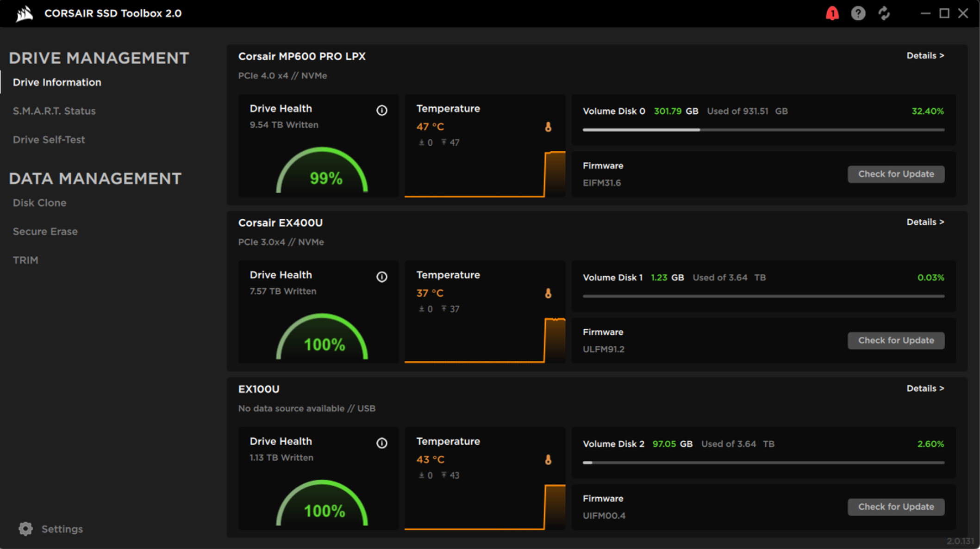This screenshot has width=980, height=549.
Task: Open Settings from the sidebar
Action: (62, 529)
